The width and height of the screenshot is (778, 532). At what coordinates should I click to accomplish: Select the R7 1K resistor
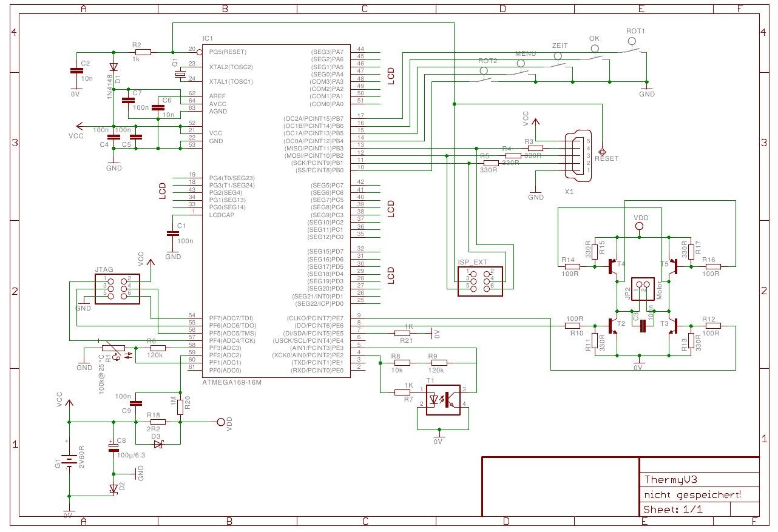tap(403, 392)
